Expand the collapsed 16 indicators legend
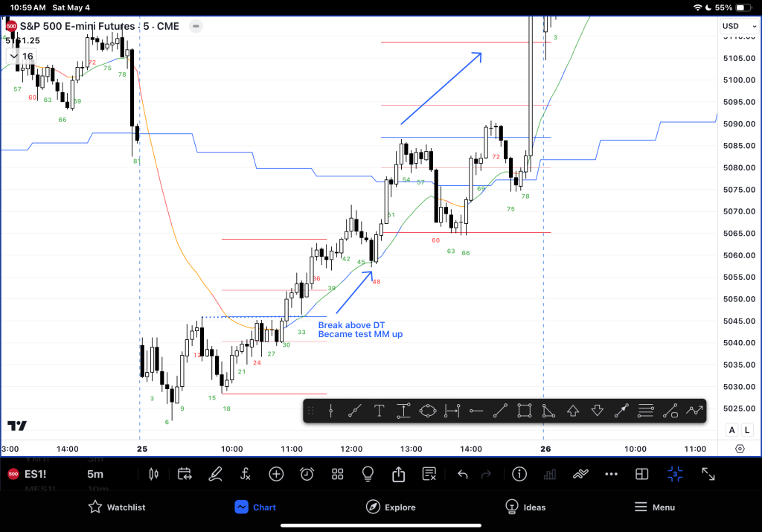 tap(21, 57)
